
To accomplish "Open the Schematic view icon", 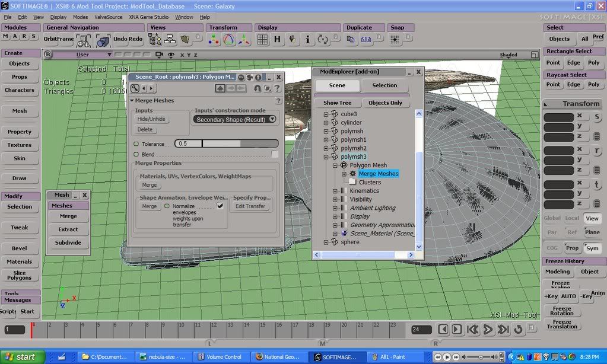I will pyautogui.click(x=170, y=40).
